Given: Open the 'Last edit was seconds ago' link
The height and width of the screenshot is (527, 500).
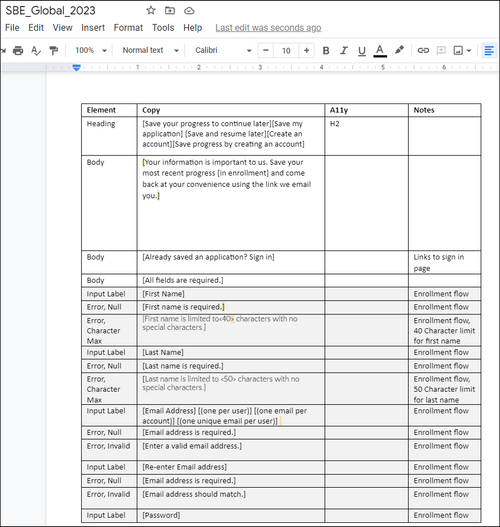Looking at the screenshot, I should pyautogui.click(x=268, y=28).
